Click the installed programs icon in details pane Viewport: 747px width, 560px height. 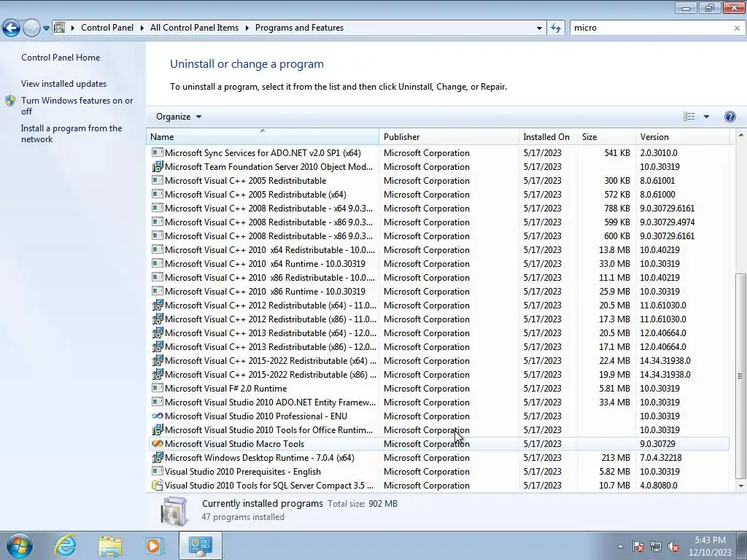coord(174,511)
